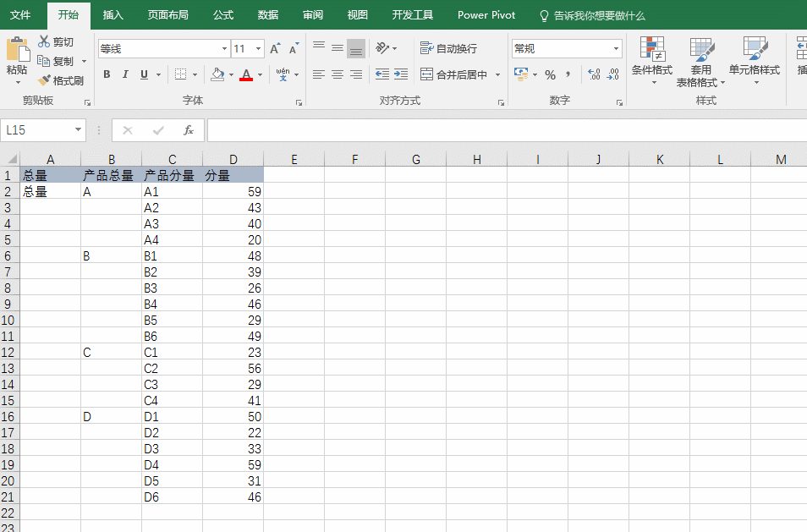Image resolution: width=807 pixels, height=532 pixels.
Task: Open the 数据 (Data) ribbon tab
Action: coord(268,15)
